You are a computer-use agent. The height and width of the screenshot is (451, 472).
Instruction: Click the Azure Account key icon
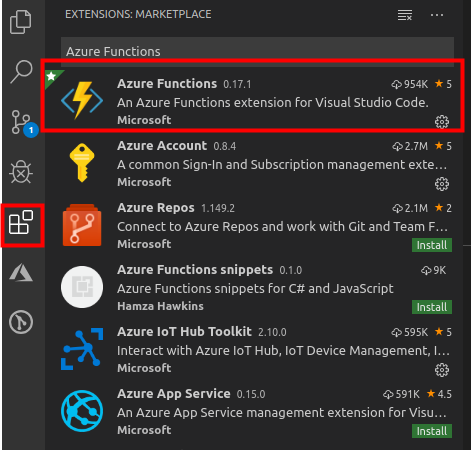(x=82, y=163)
